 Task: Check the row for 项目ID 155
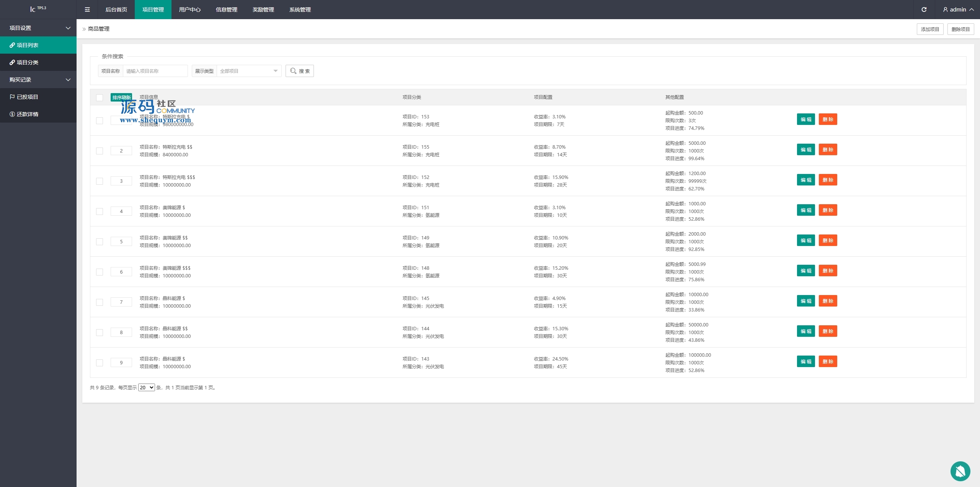pyautogui.click(x=100, y=151)
